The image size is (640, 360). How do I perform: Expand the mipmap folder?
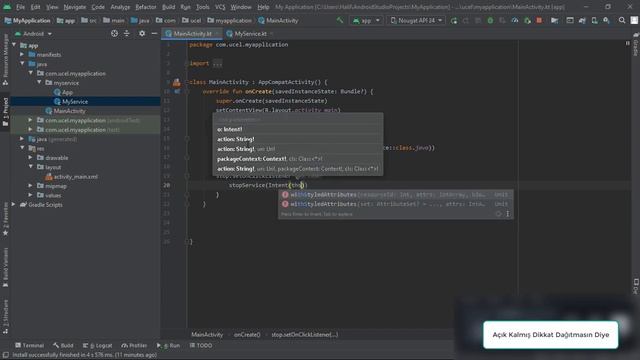tap(31, 186)
